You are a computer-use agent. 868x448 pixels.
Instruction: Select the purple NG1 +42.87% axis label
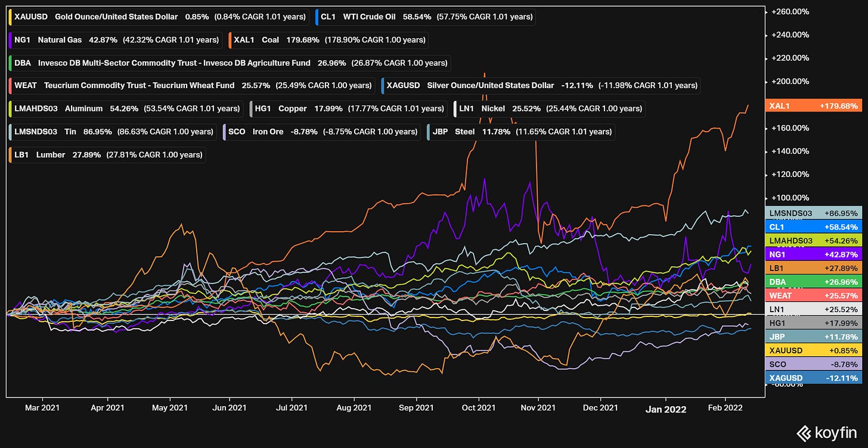[x=813, y=254]
